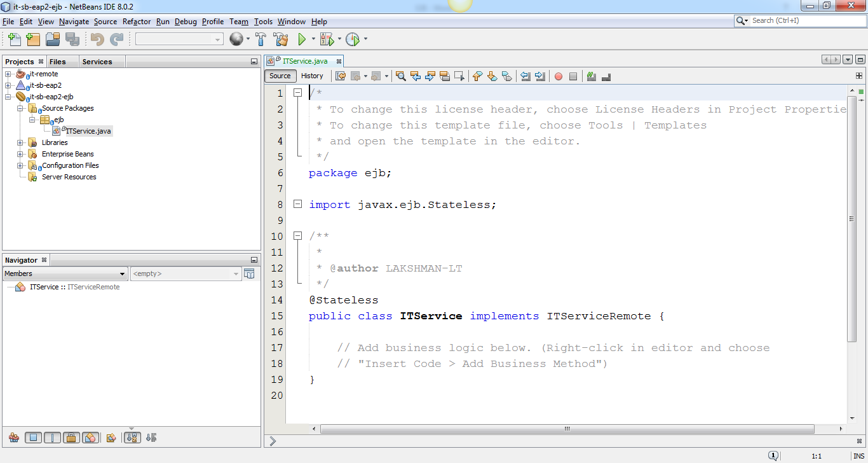Toggle Sort by Name in Navigator
The width and height of the screenshot is (868, 463).
click(132, 438)
